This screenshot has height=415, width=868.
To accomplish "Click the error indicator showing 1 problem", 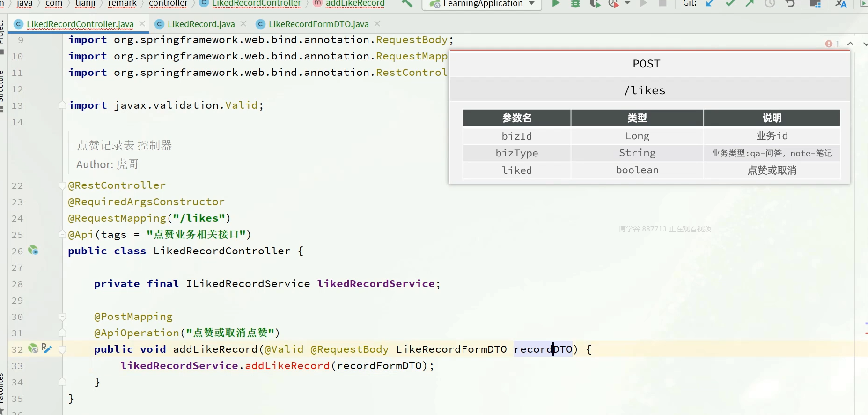I will coord(832,44).
